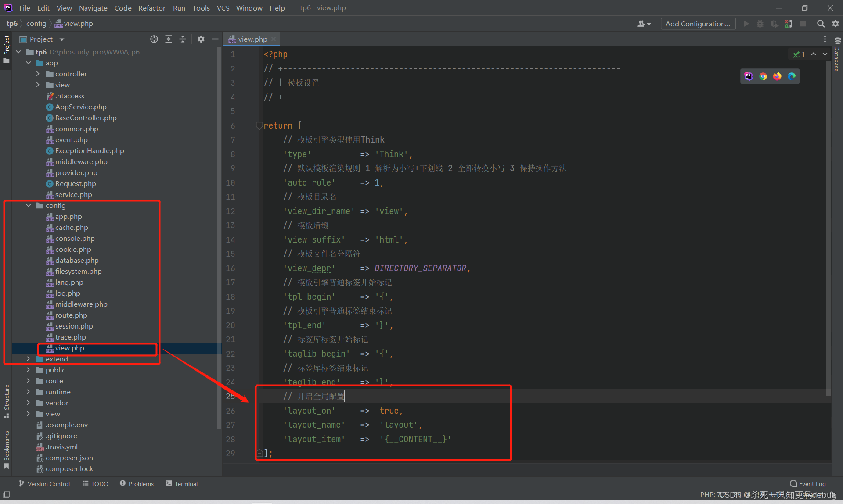The height and width of the screenshot is (504, 843).
Task: Select Opened File with crosshair icon in Project panel
Action: click(154, 39)
